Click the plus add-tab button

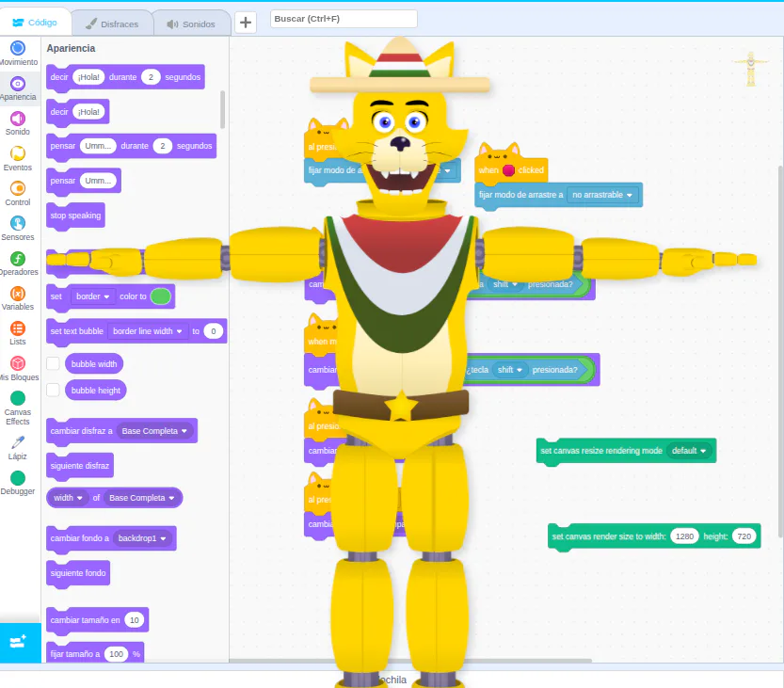click(x=246, y=23)
